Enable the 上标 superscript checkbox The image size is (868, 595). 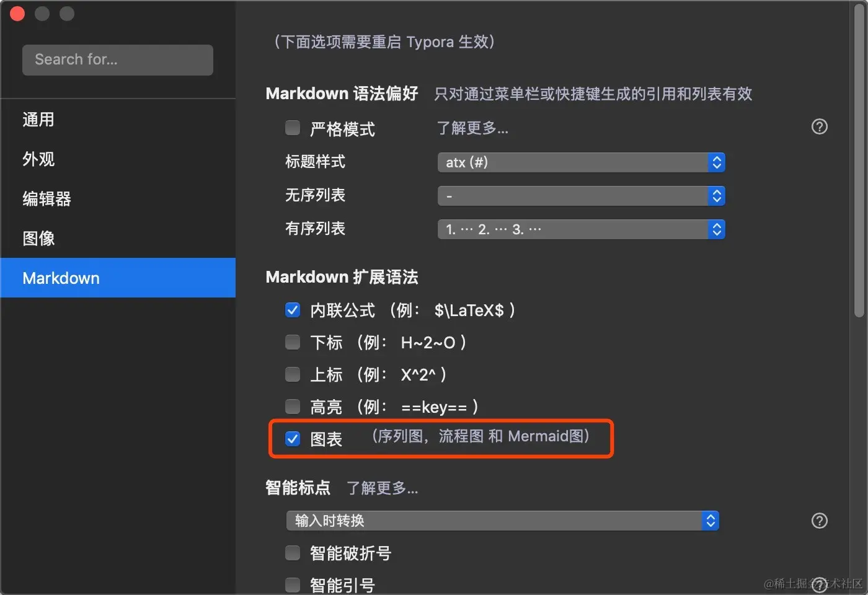tap(292, 374)
